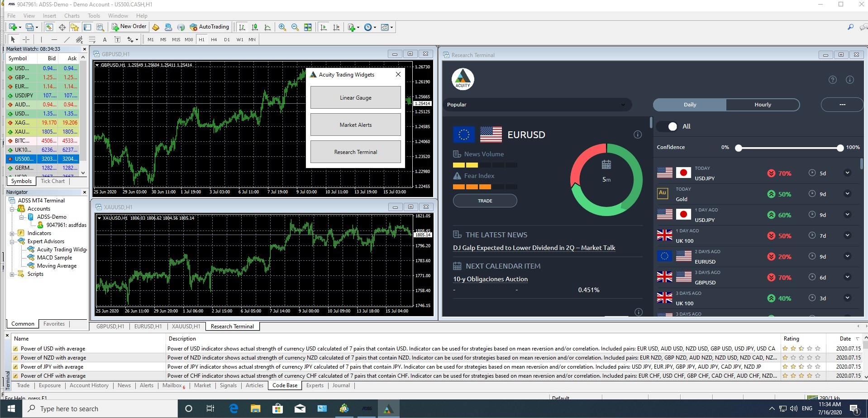Open the Indicators list dropdown arrow

click(358, 27)
